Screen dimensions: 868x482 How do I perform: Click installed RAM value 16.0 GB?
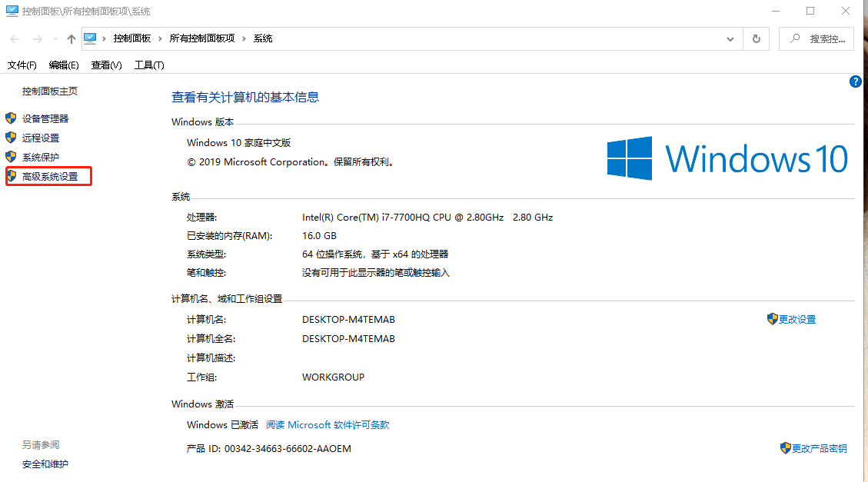coord(319,236)
